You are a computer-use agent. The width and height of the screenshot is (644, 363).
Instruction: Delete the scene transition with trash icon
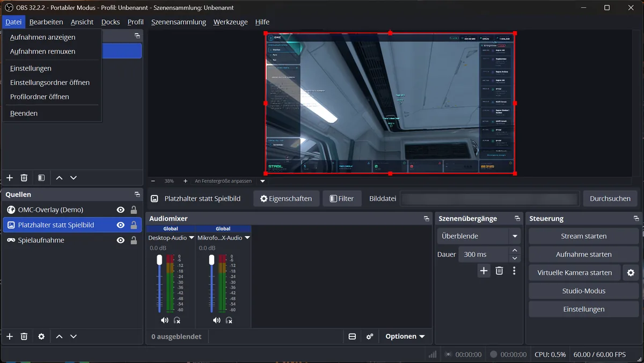pos(499,271)
